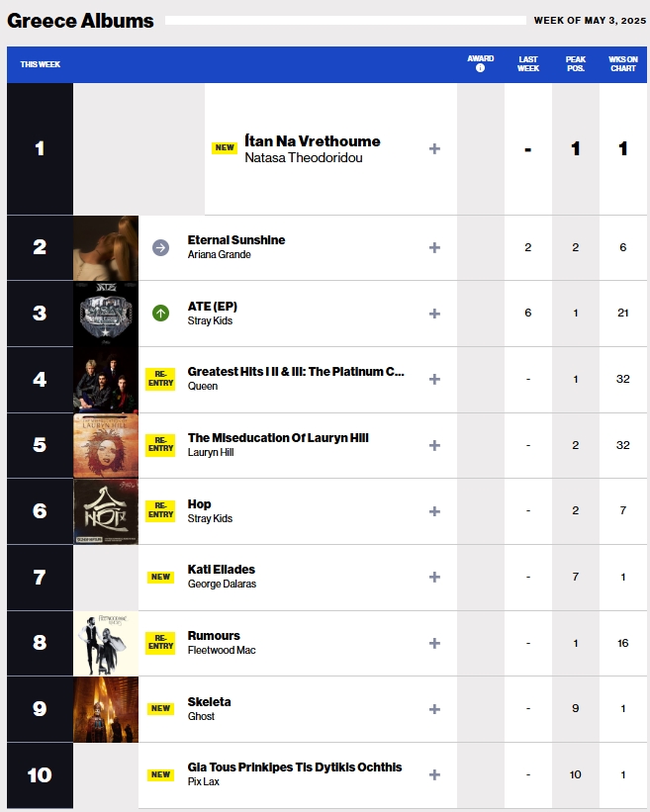Open the Natasa Theodoridou artist link
This screenshot has width=650, height=812.
pyautogui.click(x=304, y=158)
